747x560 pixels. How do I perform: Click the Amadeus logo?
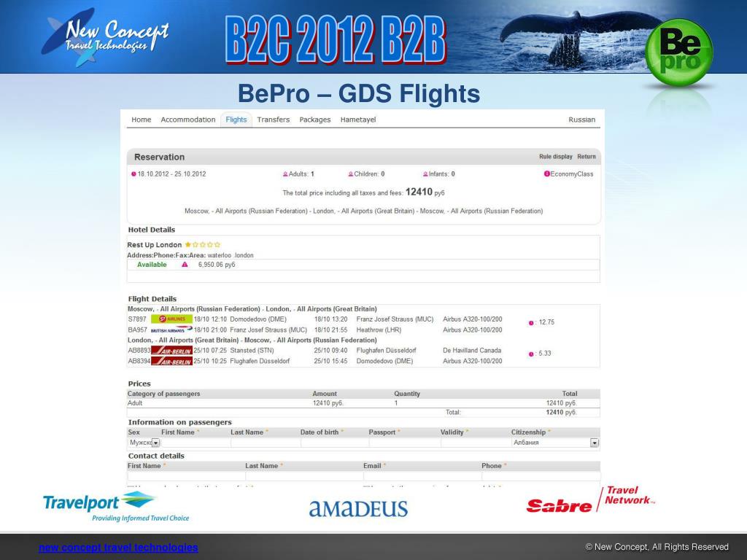tap(358, 508)
